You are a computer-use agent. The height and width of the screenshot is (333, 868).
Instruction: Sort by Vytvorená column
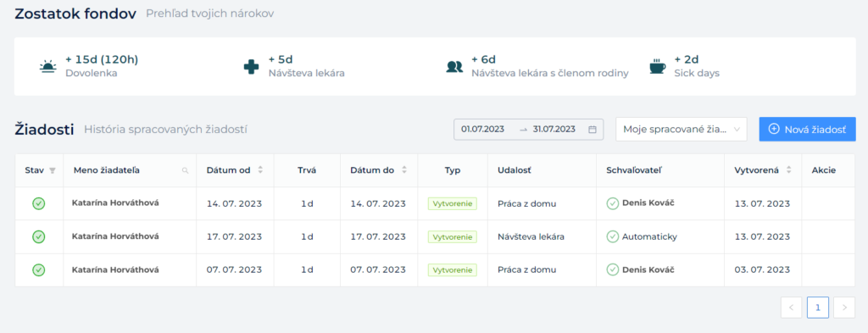pos(789,170)
